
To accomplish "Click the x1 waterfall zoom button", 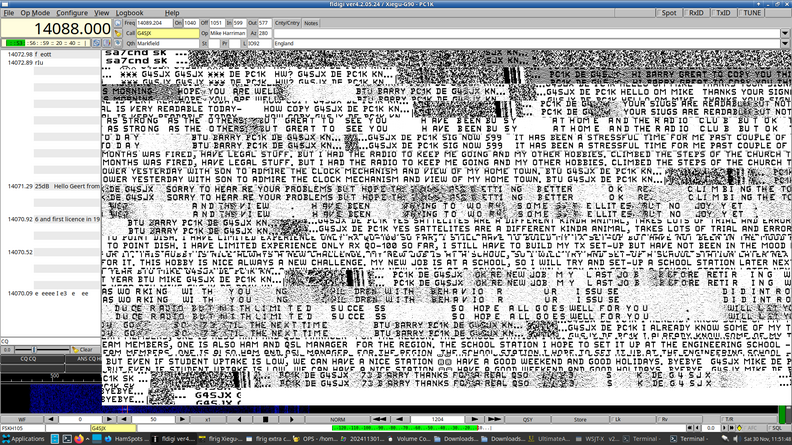I will [208, 419].
